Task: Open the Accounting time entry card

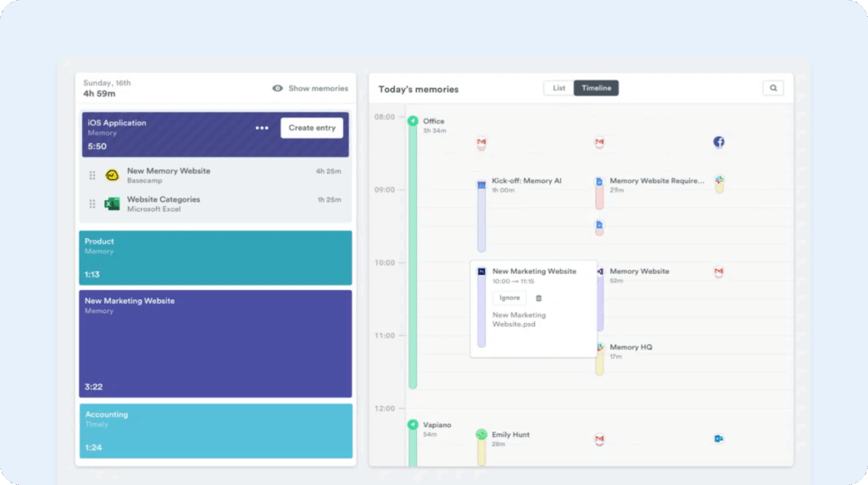Action: pos(216,431)
